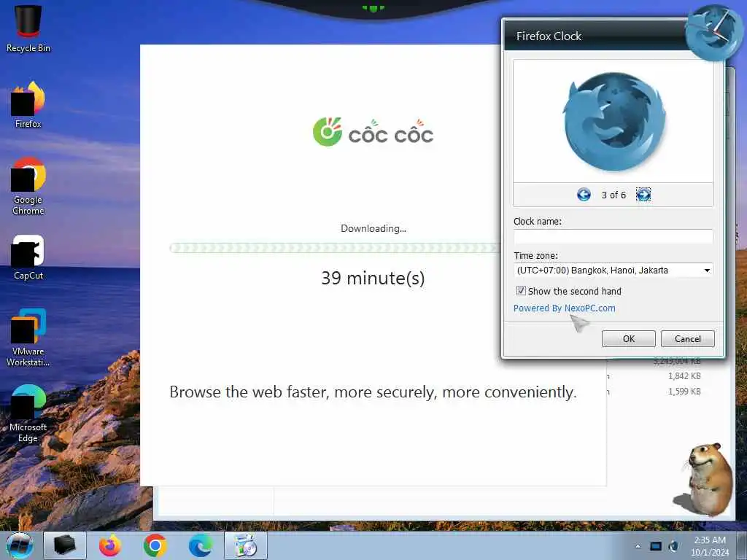
Task: Click the 39 minute(s) remaining text
Action: (373, 278)
